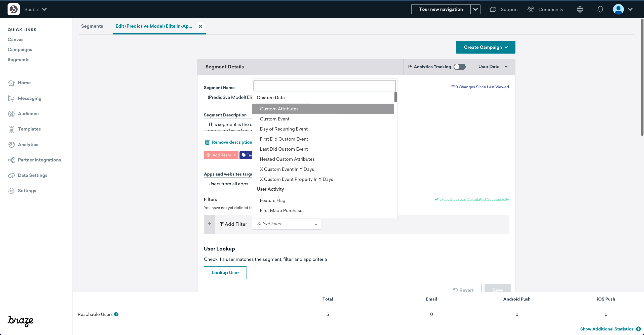Image resolution: width=644 pixels, height=335 pixels.
Task: Open the Messaging section
Action: coord(29,98)
